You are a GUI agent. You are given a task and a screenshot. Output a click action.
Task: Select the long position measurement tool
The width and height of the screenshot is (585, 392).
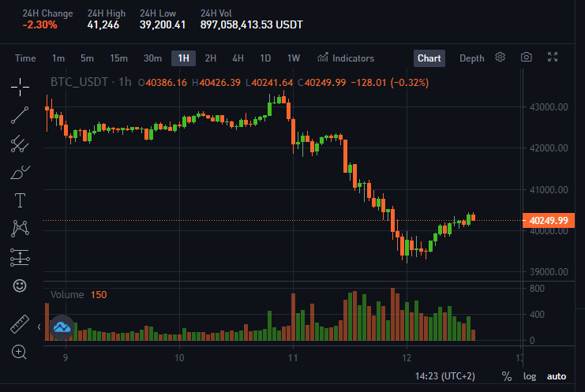coord(20,257)
